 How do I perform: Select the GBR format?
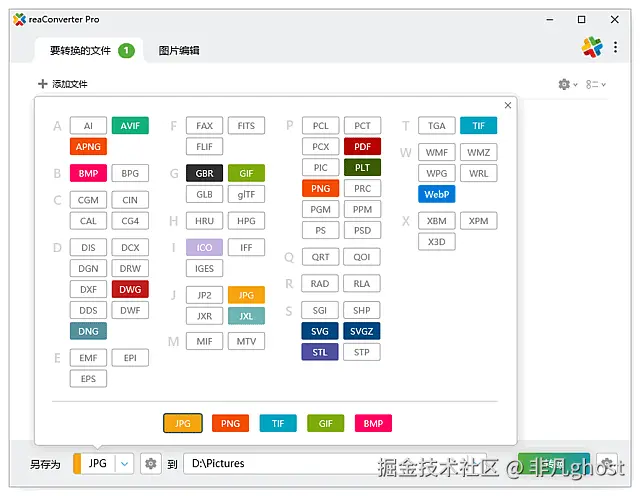[x=204, y=173]
